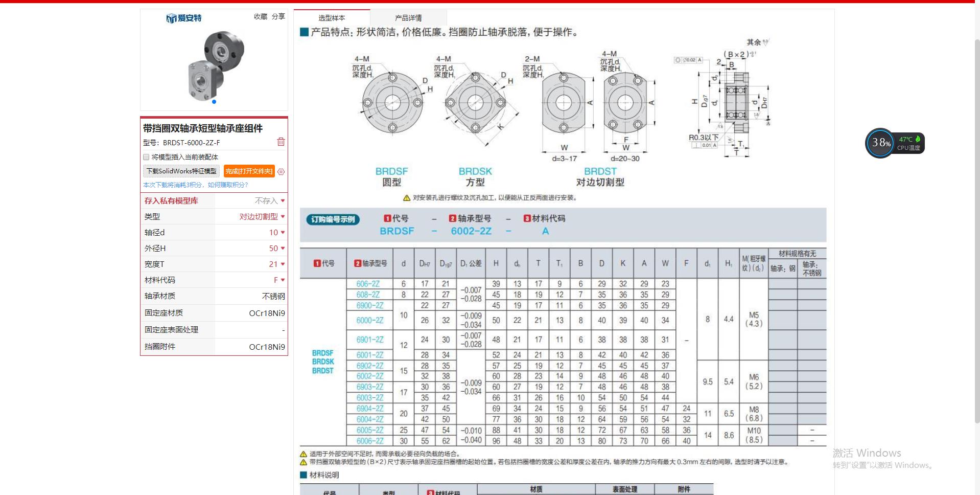Click bearing model 6901-2Z in table
Screen dimensions: 980x495
[370, 340]
